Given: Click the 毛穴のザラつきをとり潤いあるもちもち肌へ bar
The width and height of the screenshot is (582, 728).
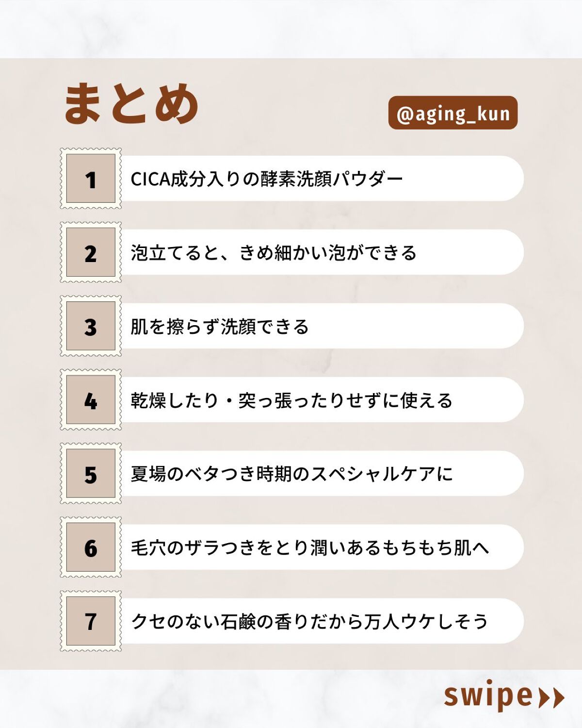Looking at the screenshot, I should coord(320,547).
